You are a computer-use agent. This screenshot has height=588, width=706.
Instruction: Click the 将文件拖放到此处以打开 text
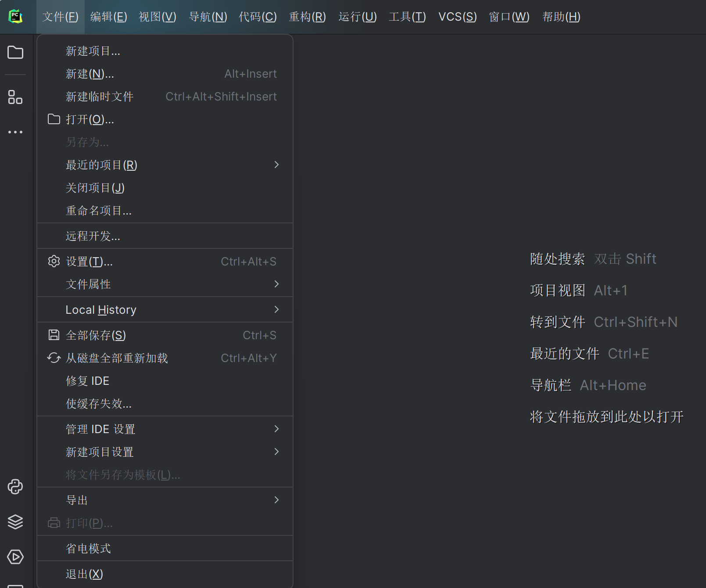[607, 417]
